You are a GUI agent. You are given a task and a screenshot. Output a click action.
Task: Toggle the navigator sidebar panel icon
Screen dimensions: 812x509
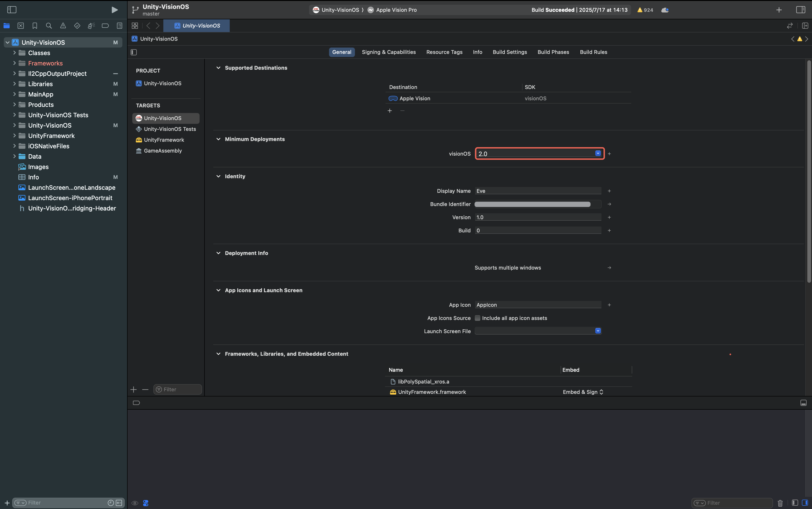point(12,10)
